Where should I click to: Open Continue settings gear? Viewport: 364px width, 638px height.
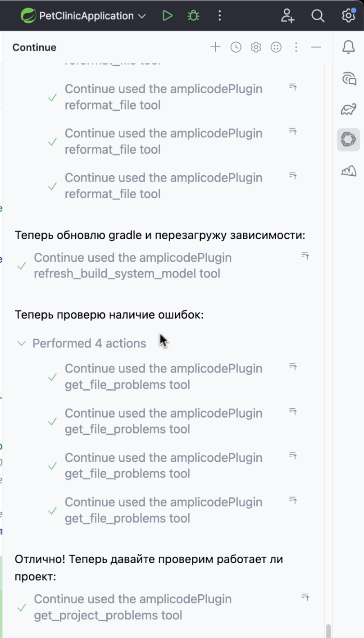pos(255,47)
